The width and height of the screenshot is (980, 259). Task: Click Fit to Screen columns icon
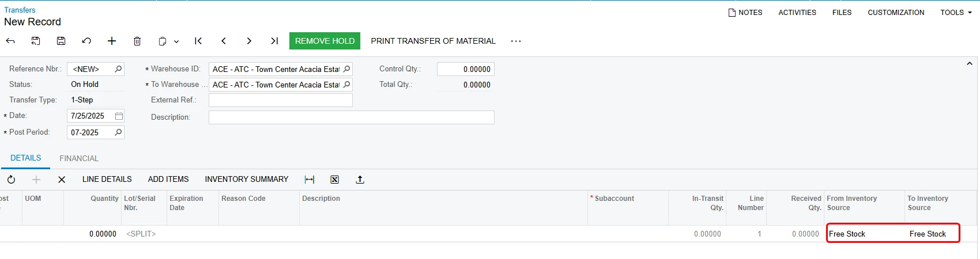click(310, 180)
